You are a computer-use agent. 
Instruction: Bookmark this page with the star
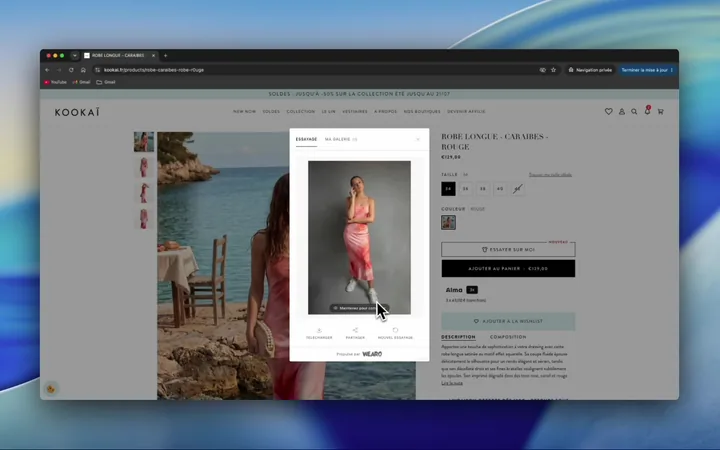click(553, 70)
